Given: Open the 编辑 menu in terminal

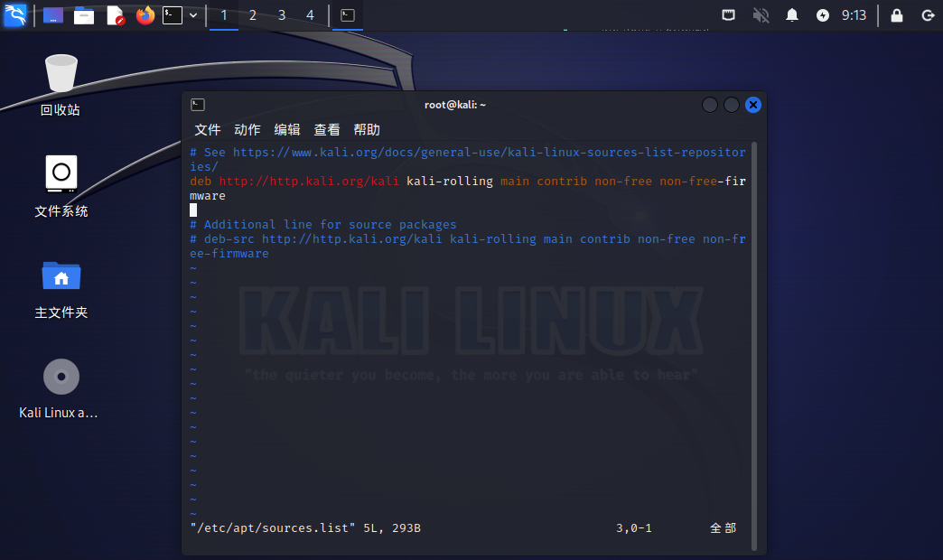Looking at the screenshot, I should pyautogui.click(x=287, y=129).
